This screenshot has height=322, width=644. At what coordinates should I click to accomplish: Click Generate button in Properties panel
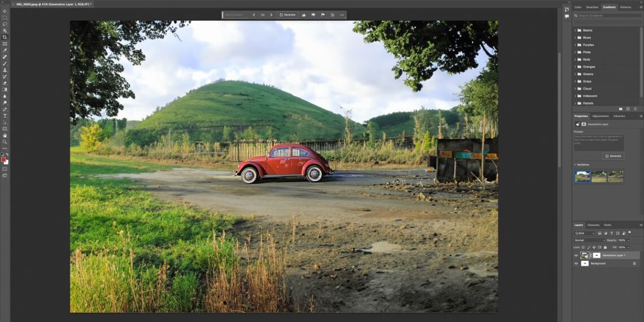click(613, 156)
